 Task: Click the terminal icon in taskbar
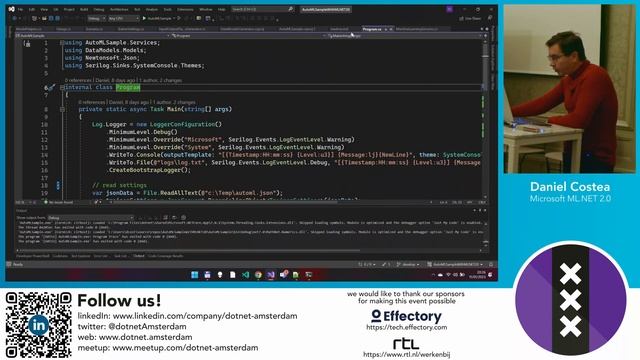click(x=309, y=275)
